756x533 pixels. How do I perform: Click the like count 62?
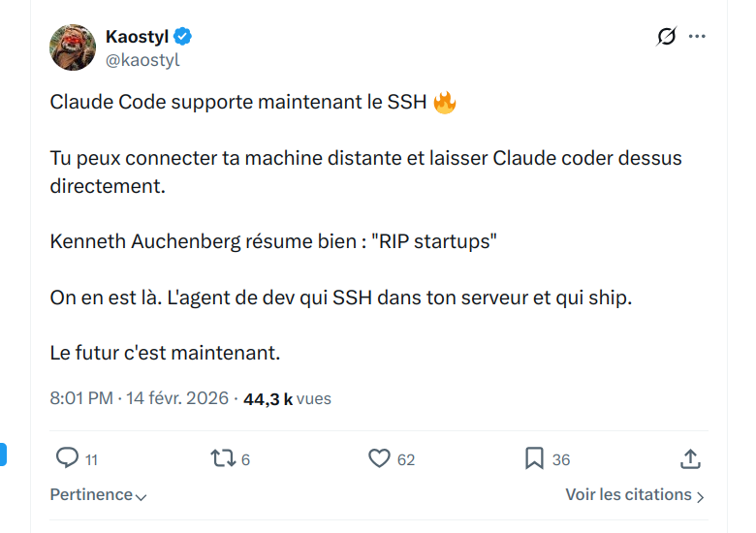pyautogui.click(x=406, y=459)
